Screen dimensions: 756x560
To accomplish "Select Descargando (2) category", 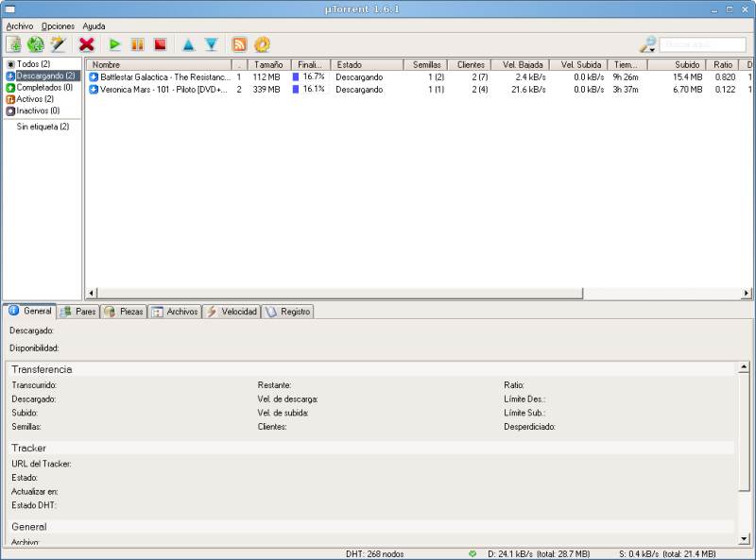I will click(x=43, y=76).
